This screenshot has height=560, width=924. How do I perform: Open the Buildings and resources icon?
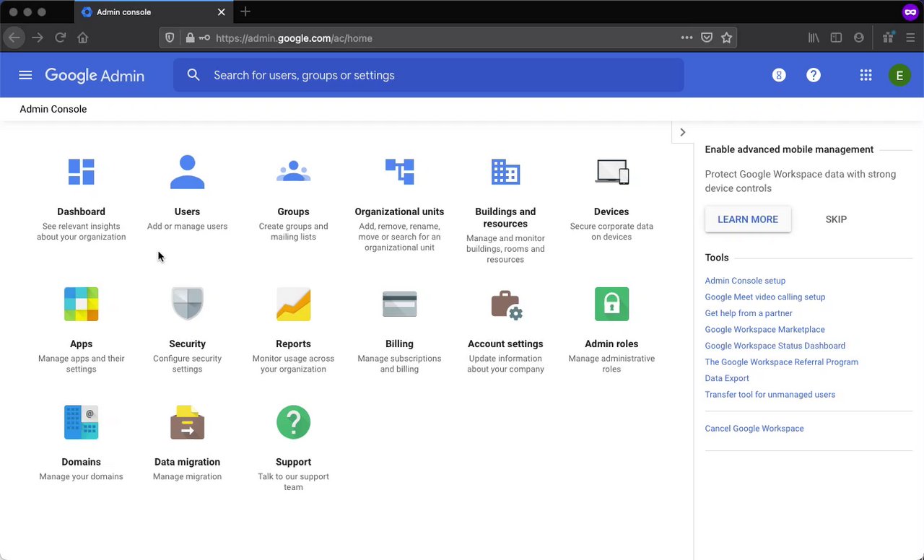pos(505,172)
